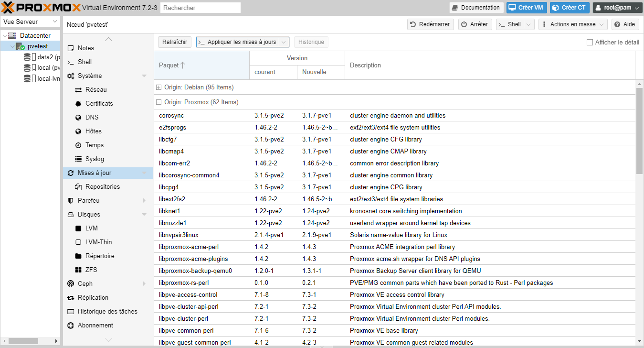The height and width of the screenshot is (348, 644).
Task: Click the Description column header
Action: point(490,65)
